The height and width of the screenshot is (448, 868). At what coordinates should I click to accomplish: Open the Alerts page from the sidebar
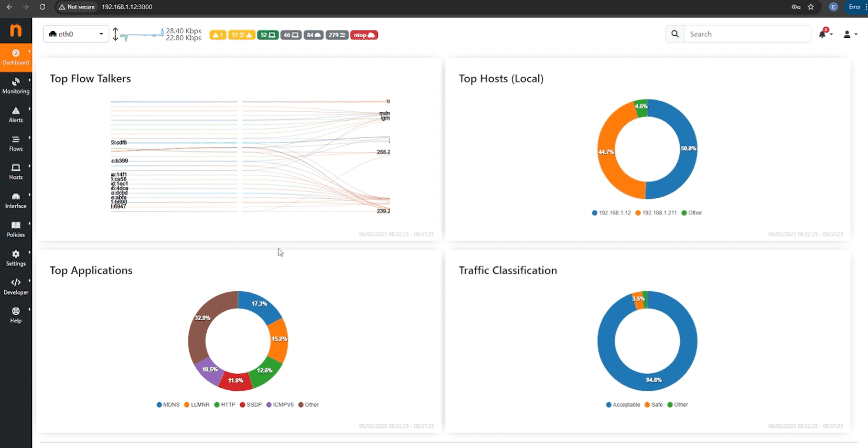(x=16, y=115)
